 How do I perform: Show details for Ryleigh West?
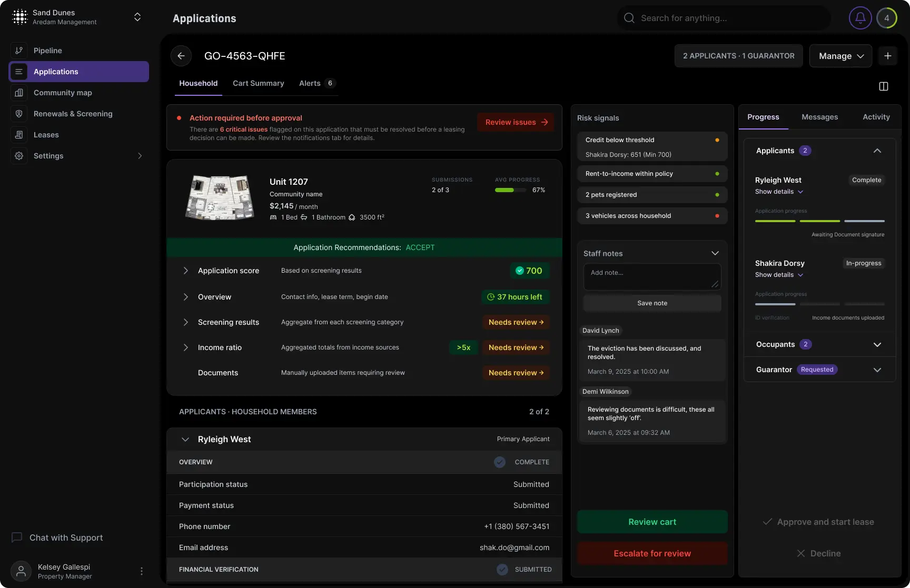coord(779,192)
